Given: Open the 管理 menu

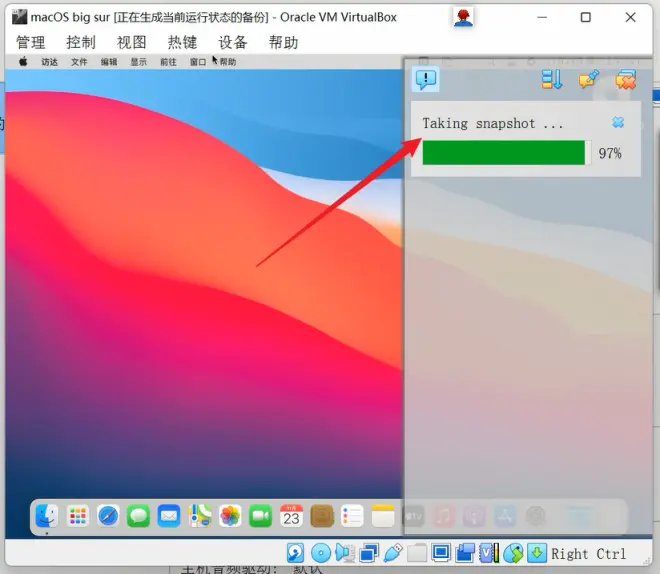Looking at the screenshot, I should coord(30,43).
